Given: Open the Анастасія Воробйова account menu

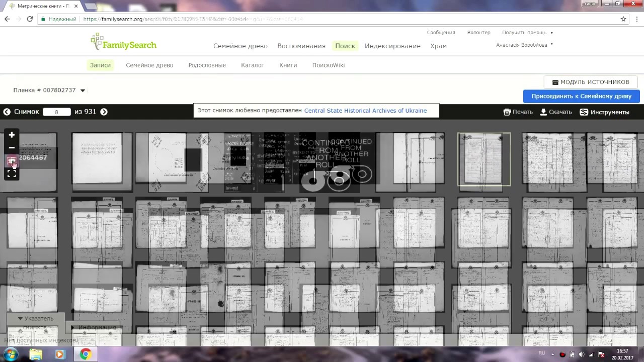Looking at the screenshot, I should pos(524,45).
